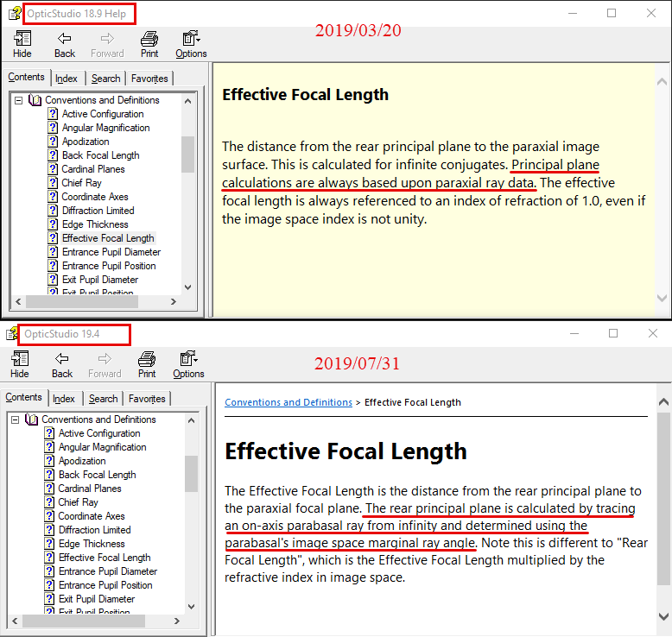Switch to Favorites tab in 19.4 window
Screen dimensions: 672x637
(147, 399)
